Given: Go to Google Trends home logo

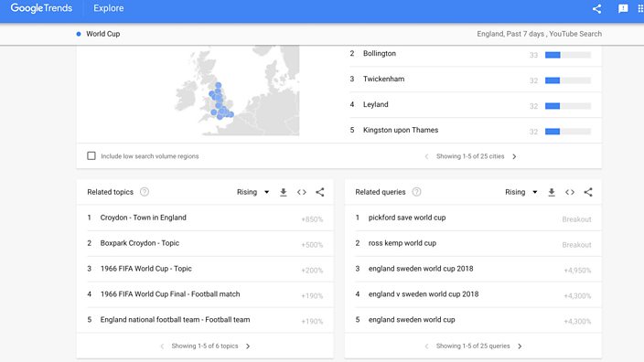Looking at the screenshot, I should (41, 8).
